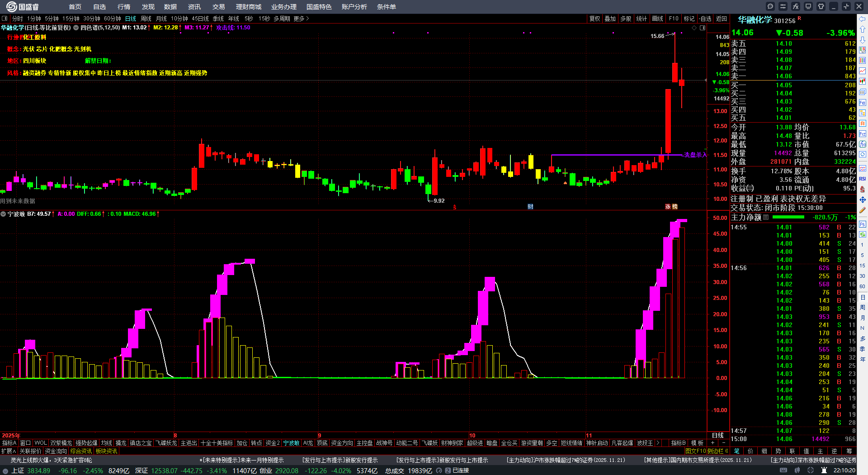Click the panel layout icon left of 分时
Screen dimensions: 868x475
pos(5,19)
